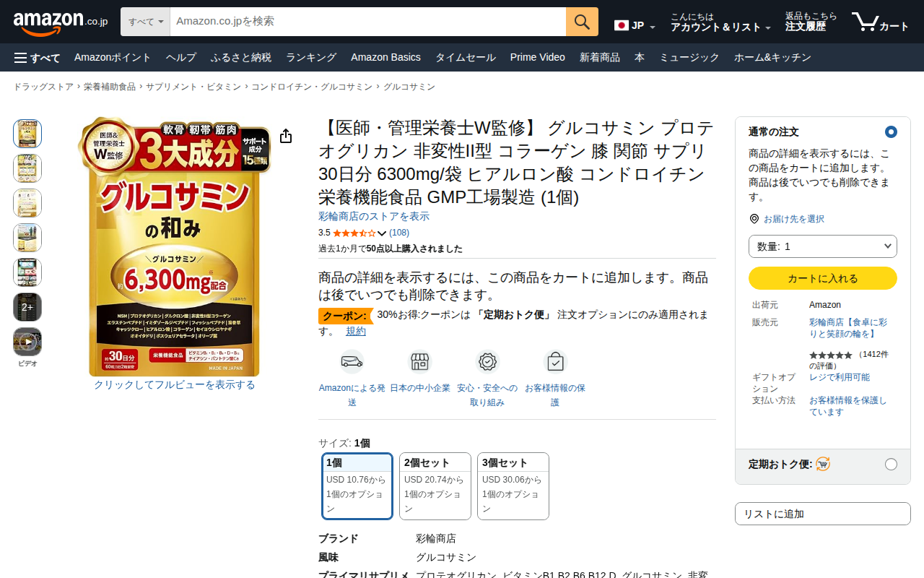Open the Amazon.co.jp home logo
This screenshot has width=924, height=578.
point(61,22)
